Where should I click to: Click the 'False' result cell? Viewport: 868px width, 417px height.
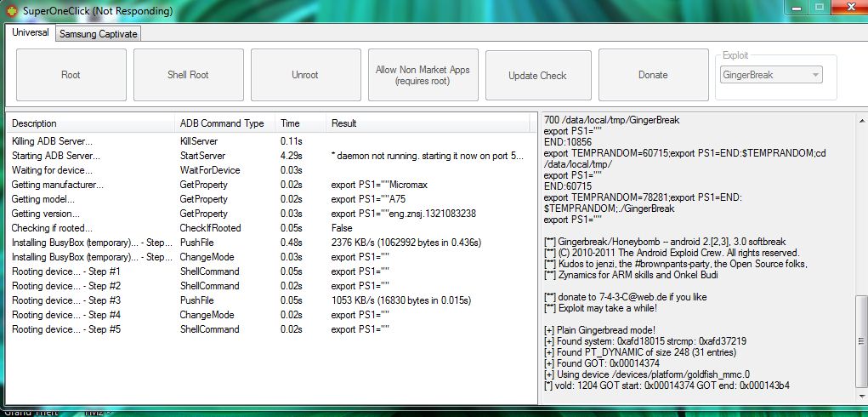point(342,227)
